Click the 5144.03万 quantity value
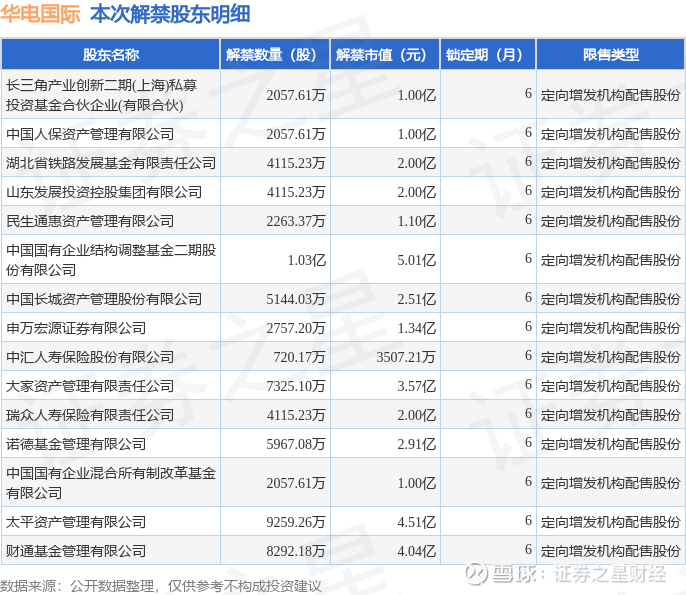686x595 pixels. [x=296, y=299]
